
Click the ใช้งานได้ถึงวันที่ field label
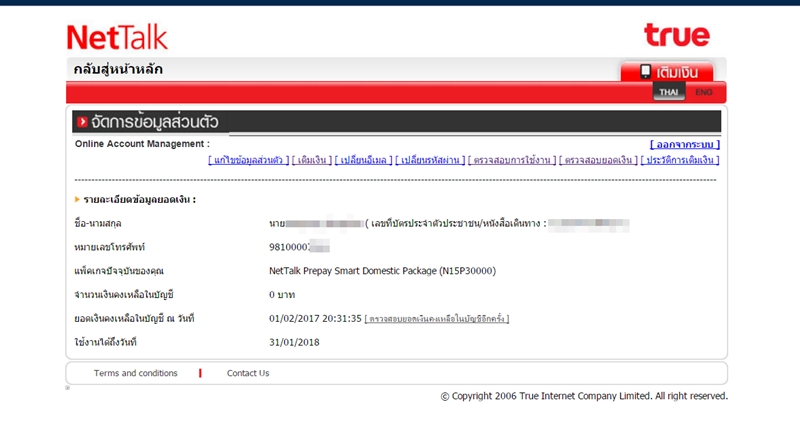click(106, 342)
